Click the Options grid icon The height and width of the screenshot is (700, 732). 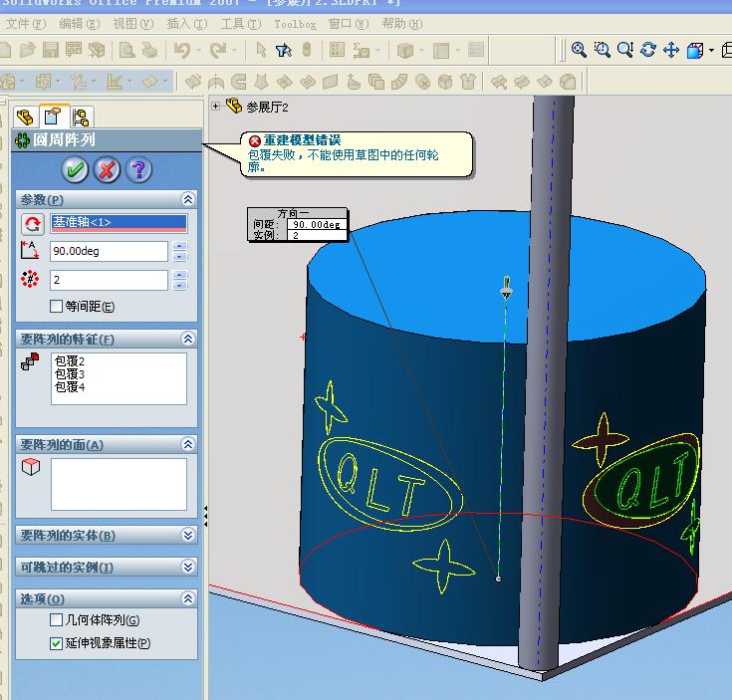tap(337, 50)
